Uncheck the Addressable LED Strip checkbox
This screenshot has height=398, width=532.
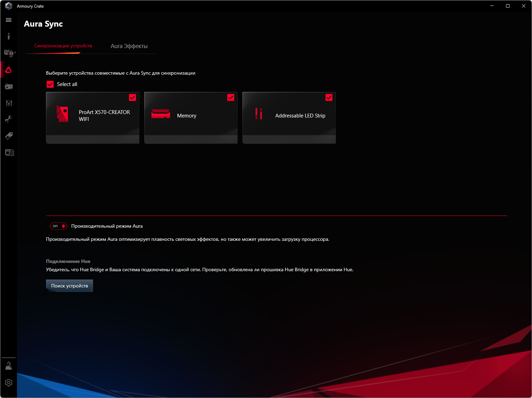coord(329,97)
